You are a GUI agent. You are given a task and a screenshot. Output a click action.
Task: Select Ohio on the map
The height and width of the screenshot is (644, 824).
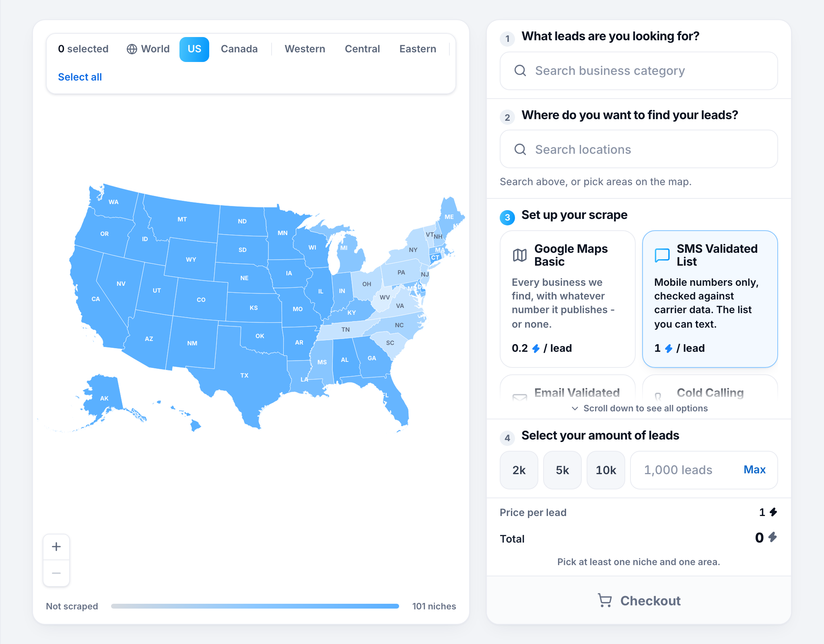coord(367,284)
